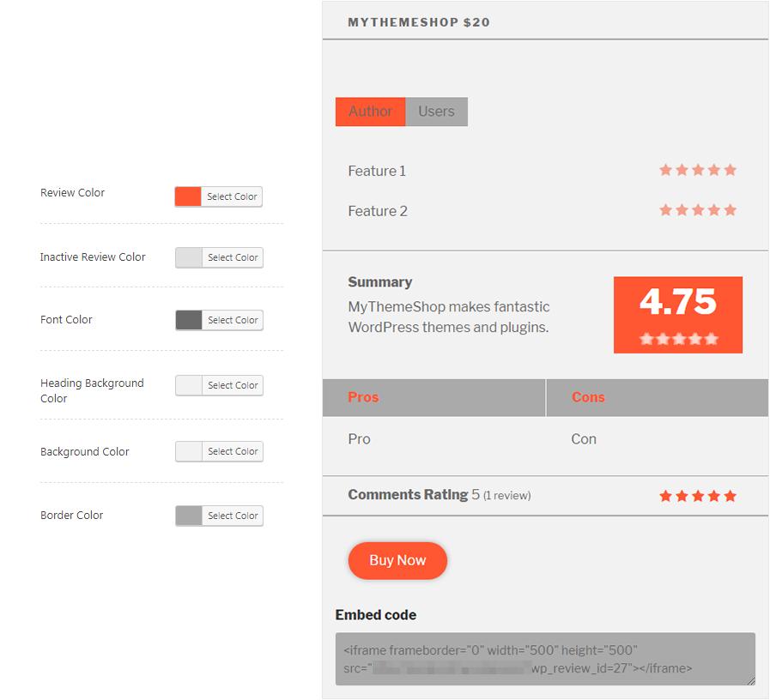This screenshot has width=770, height=700.
Task: Click inside the Embed code text area
Action: pyautogui.click(x=545, y=659)
